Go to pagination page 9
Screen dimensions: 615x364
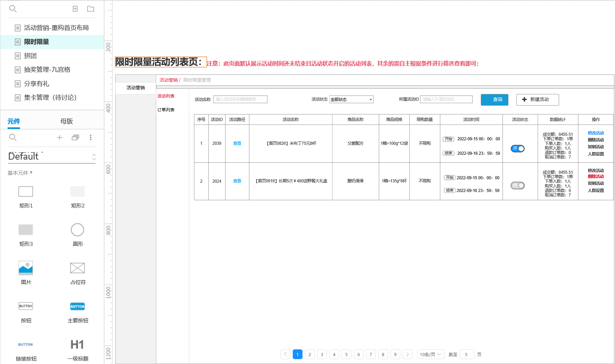point(396,354)
